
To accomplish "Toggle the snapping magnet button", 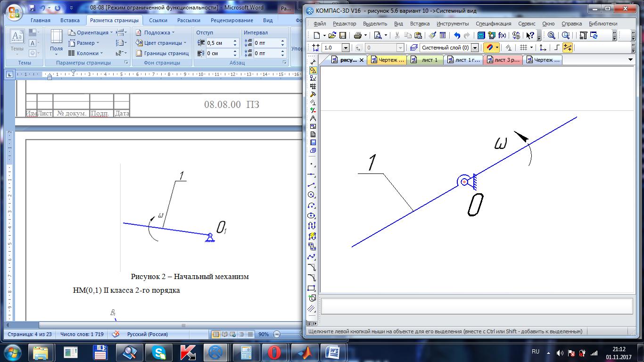I will click(489, 48).
